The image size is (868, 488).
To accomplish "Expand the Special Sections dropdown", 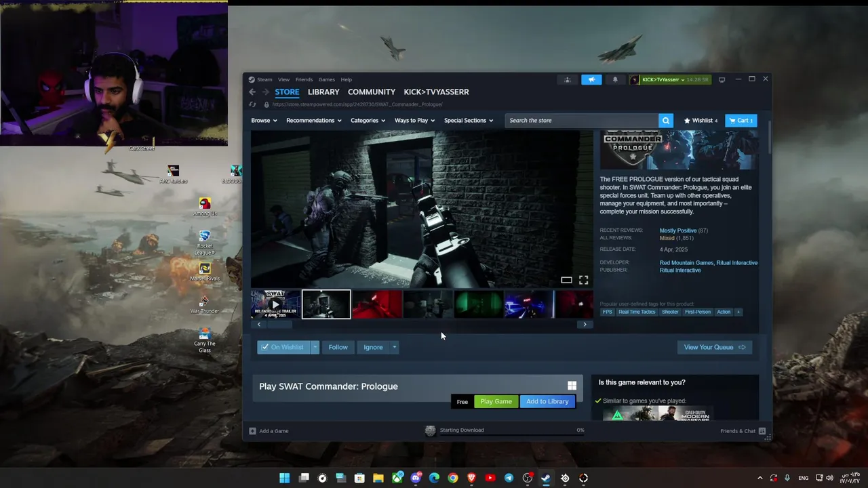I will click(x=469, y=121).
